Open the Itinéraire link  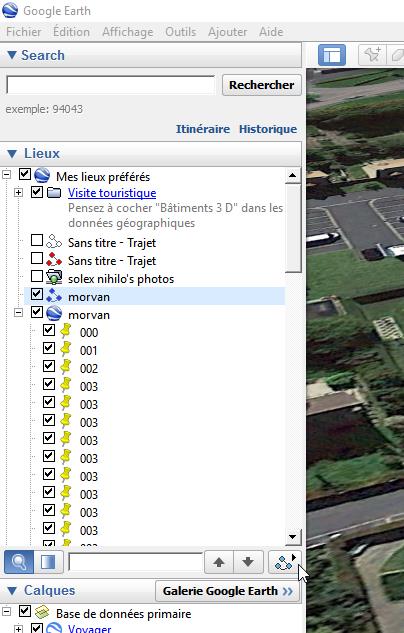[203, 129]
